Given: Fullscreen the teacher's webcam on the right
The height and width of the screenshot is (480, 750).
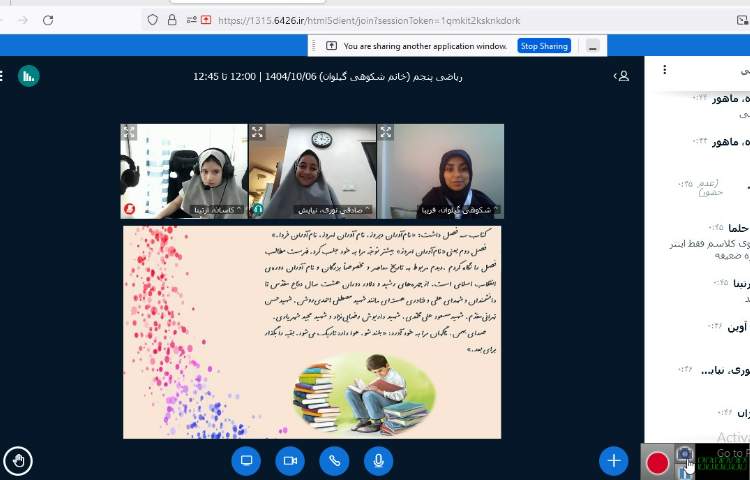Looking at the screenshot, I should click(385, 132).
